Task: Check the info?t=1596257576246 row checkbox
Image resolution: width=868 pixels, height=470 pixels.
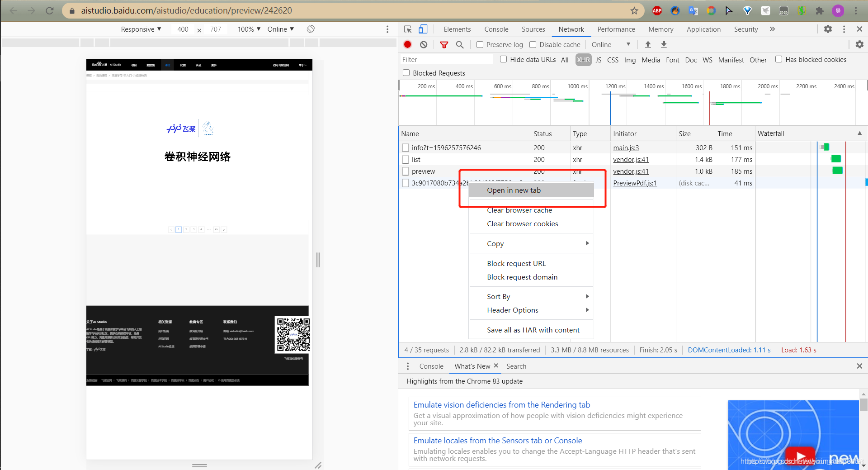Action: tap(406, 147)
